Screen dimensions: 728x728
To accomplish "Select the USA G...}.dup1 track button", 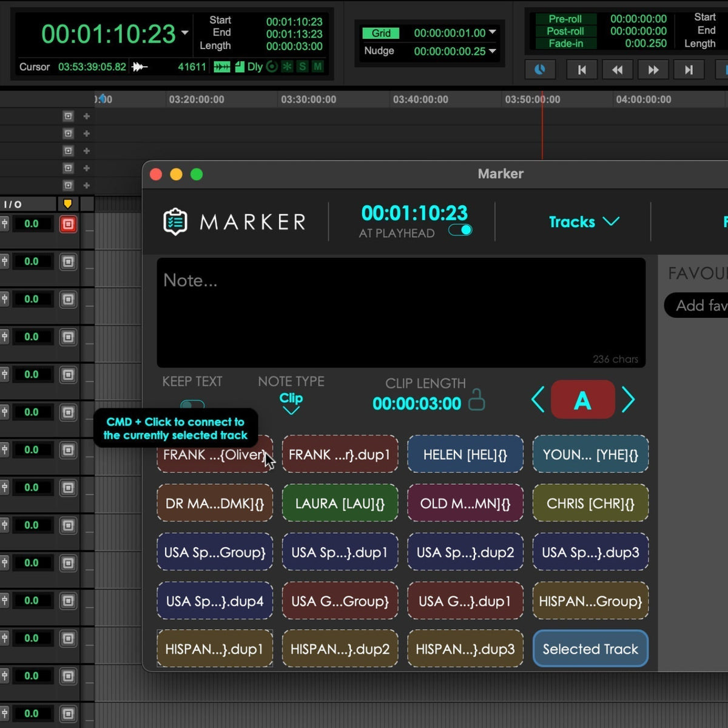I will [465, 601].
